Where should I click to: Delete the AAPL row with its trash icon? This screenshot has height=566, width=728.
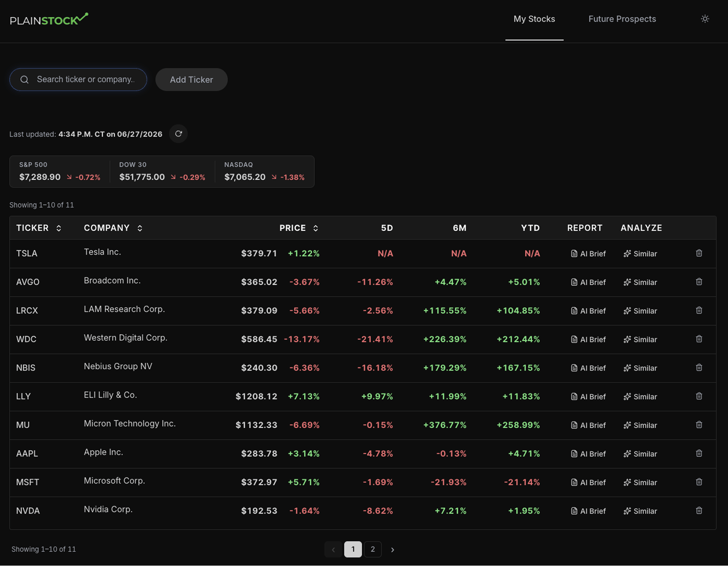[x=699, y=454]
